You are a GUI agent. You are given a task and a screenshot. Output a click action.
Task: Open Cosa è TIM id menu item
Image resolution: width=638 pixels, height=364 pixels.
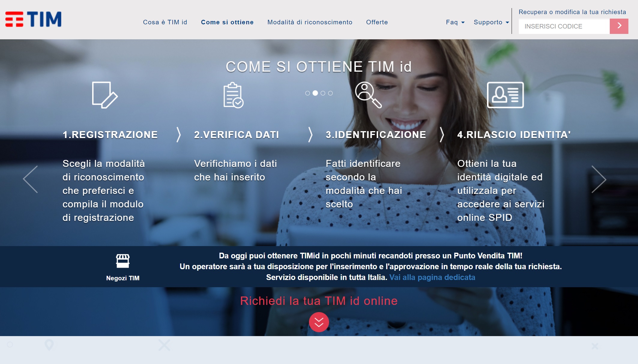pyautogui.click(x=165, y=22)
